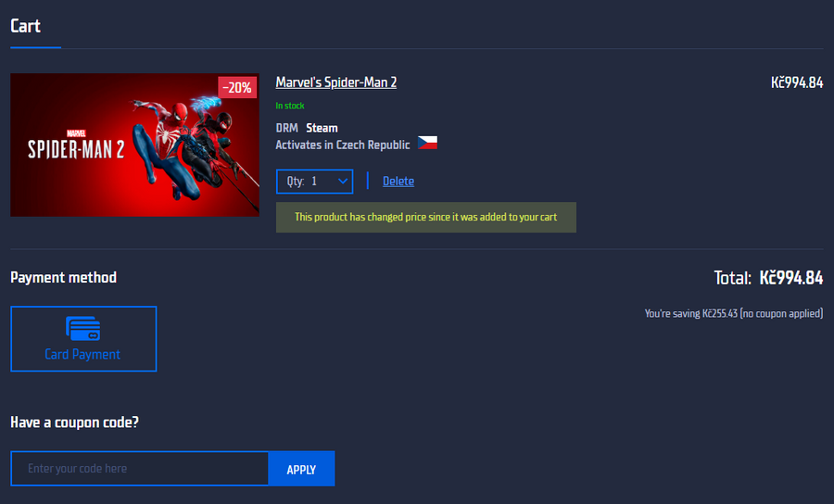Screen dimensions: 834x504
Task: Open the Marvel's Spider-Man 2 title link
Action: tap(335, 82)
